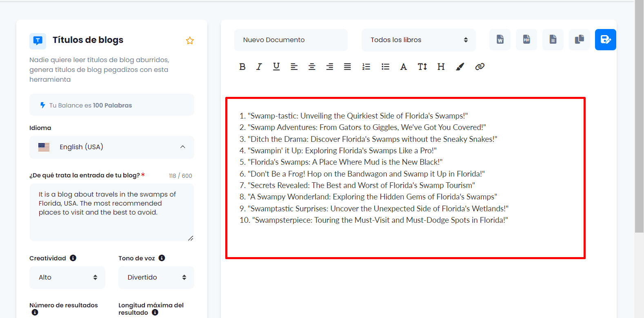644x318 pixels.
Task: Open the heading format tool
Action: pyautogui.click(x=441, y=67)
